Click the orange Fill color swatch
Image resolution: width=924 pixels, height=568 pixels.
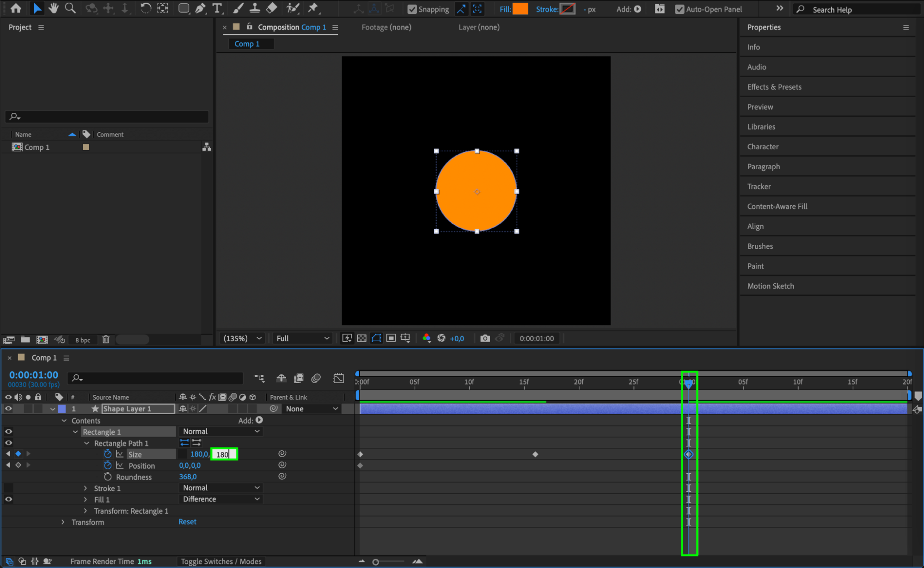(x=520, y=9)
